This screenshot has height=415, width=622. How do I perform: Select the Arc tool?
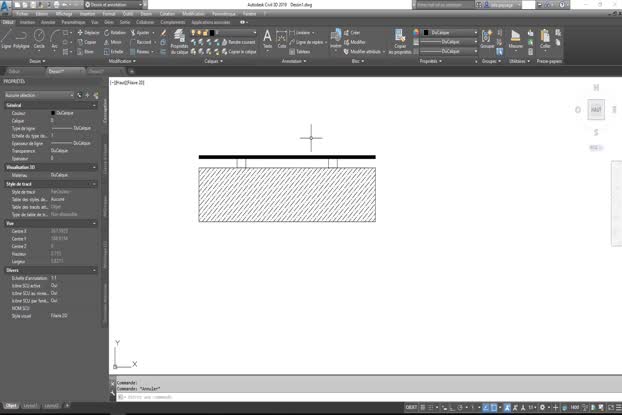point(55,39)
